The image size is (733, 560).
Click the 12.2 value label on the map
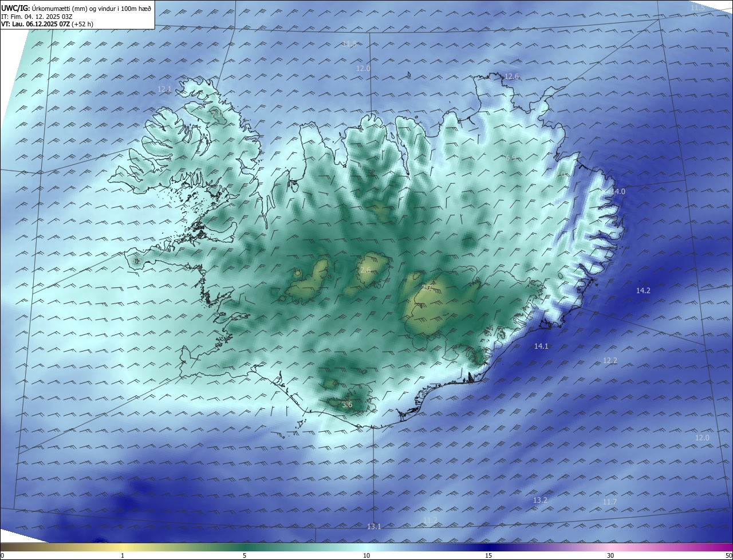pyautogui.click(x=610, y=361)
